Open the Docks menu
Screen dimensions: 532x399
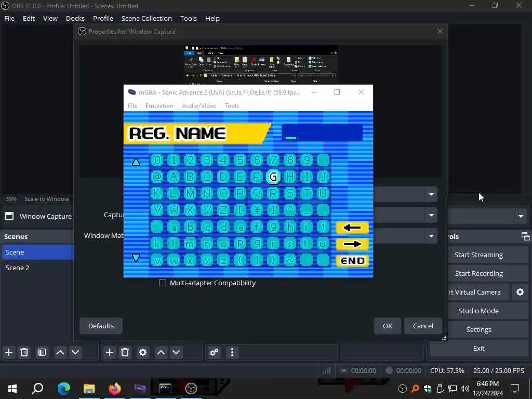[x=75, y=18]
